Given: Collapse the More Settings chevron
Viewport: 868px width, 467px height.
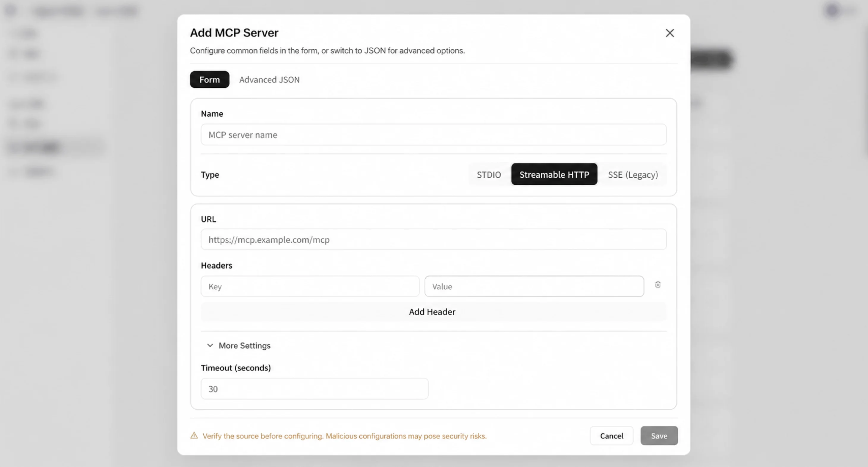Looking at the screenshot, I should (210, 345).
